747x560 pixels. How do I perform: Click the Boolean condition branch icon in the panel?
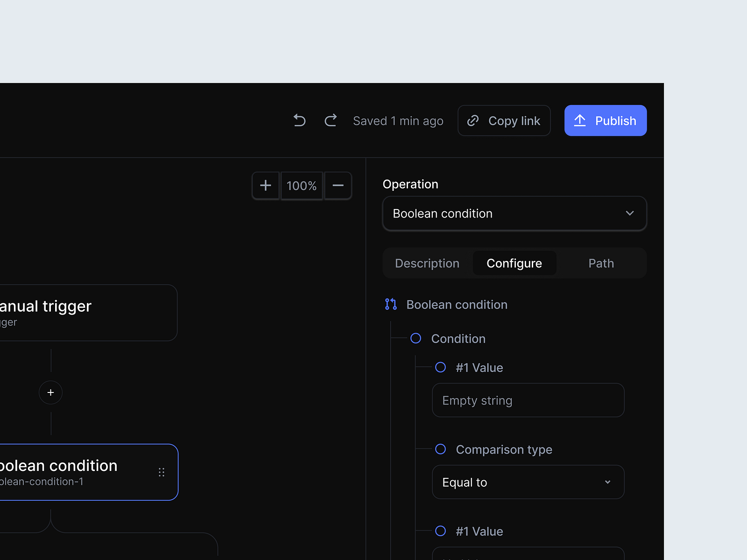click(x=391, y=304)
